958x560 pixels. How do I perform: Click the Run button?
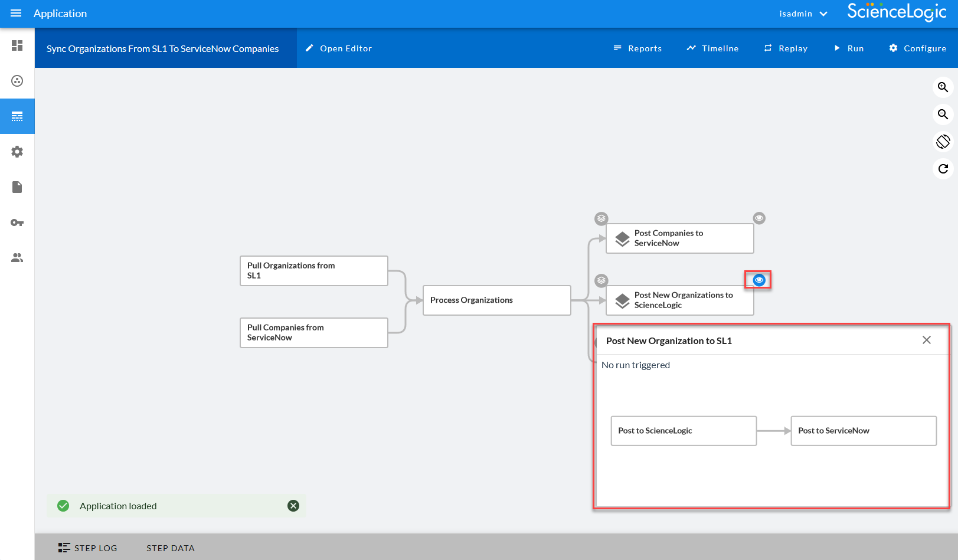(x=848, y=48)
